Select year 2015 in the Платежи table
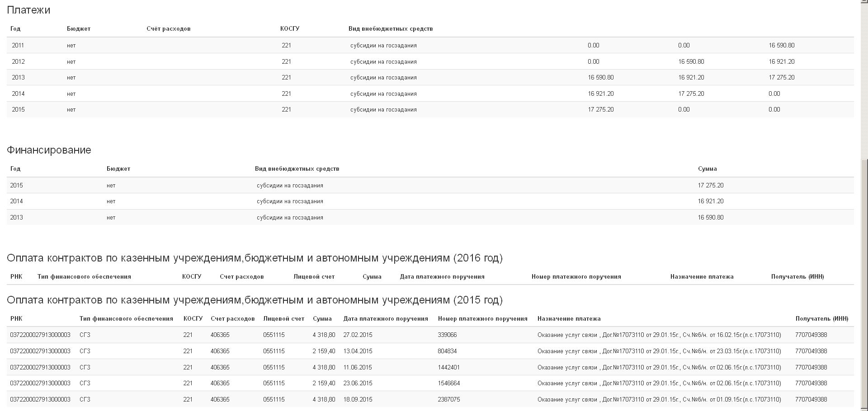The height and width of the screenshot is (411, 868). (18, 109)
